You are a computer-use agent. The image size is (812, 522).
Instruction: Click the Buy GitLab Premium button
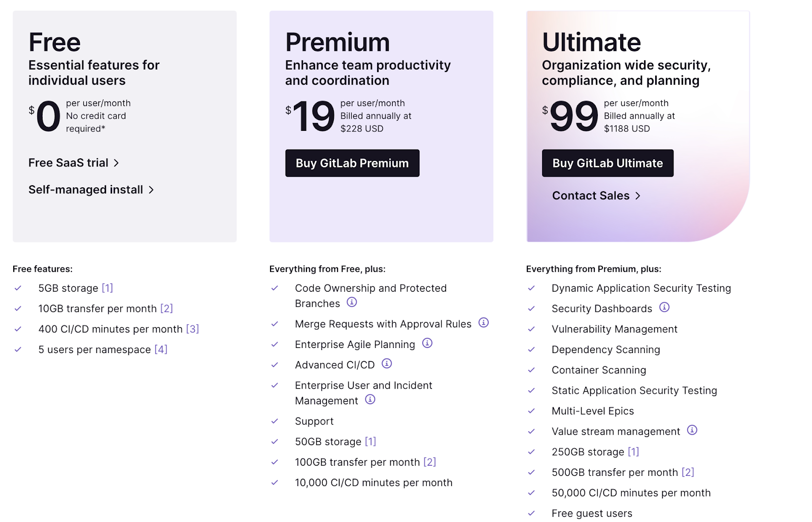click(x=352, y=163)
